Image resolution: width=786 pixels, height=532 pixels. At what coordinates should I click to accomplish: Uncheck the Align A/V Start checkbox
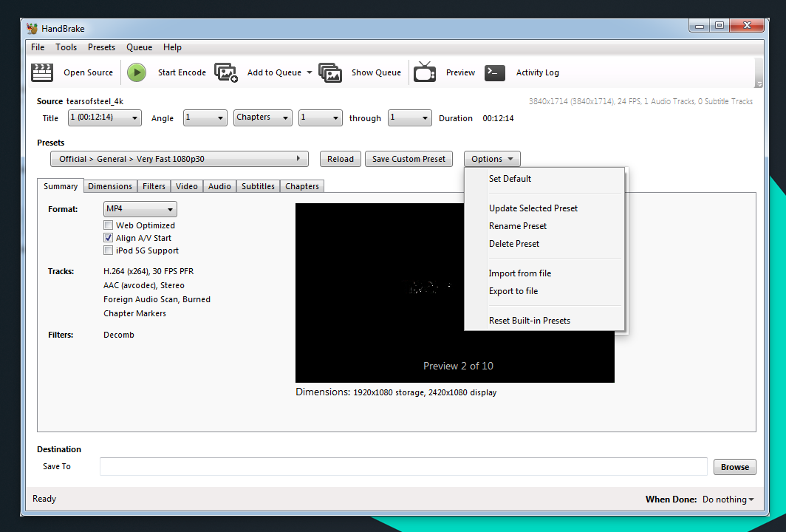pyautogui.click(x=109, y=238)
